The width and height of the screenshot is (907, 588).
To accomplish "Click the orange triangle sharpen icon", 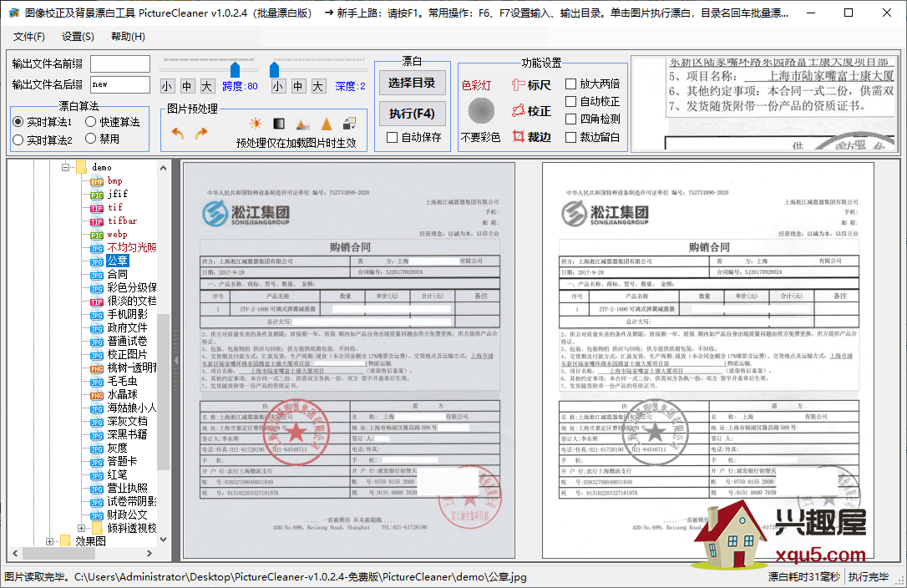I will 327,124.
